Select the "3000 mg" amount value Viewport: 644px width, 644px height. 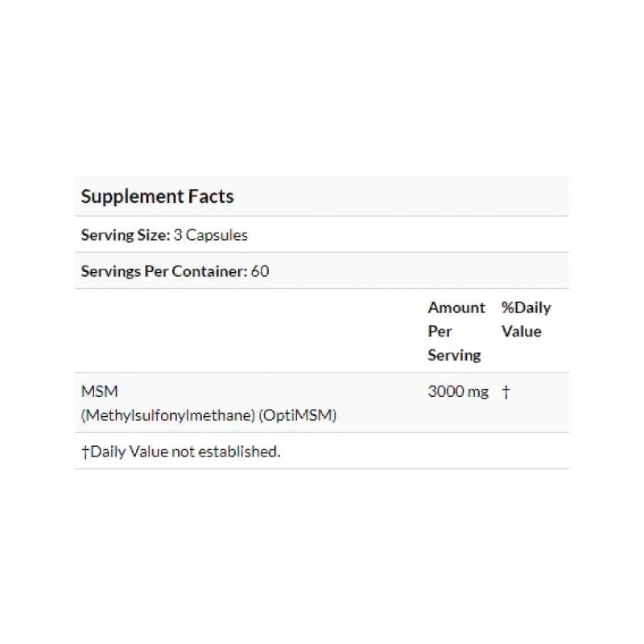[457, 394]
